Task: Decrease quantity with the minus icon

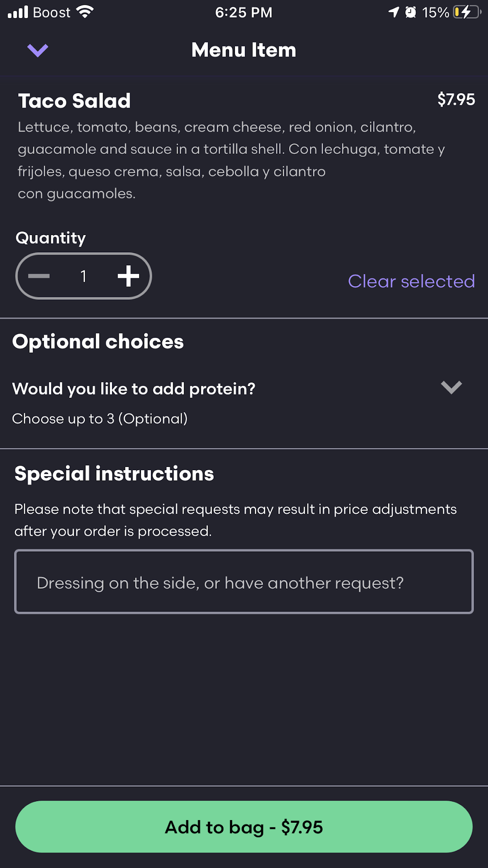Action: click(x=39, y=276)
